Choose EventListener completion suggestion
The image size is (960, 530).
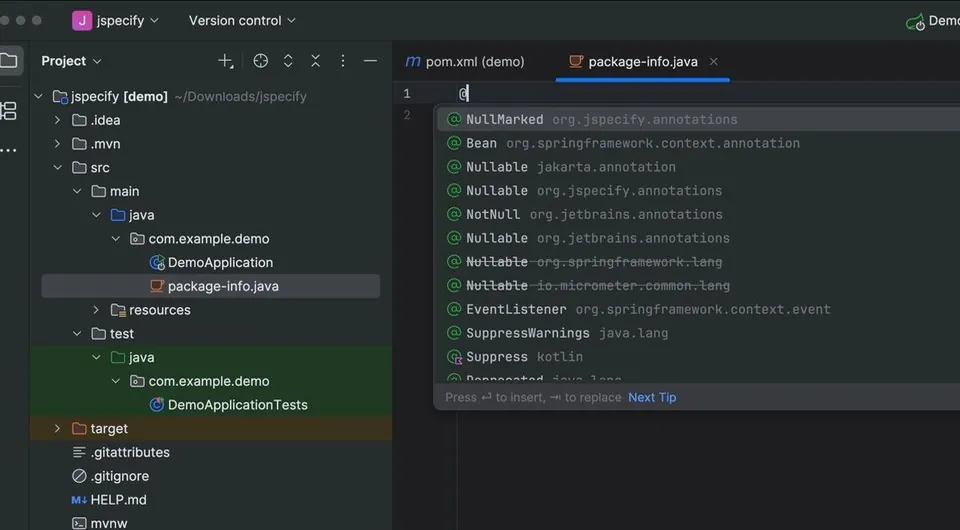click(x=698, y=310)
